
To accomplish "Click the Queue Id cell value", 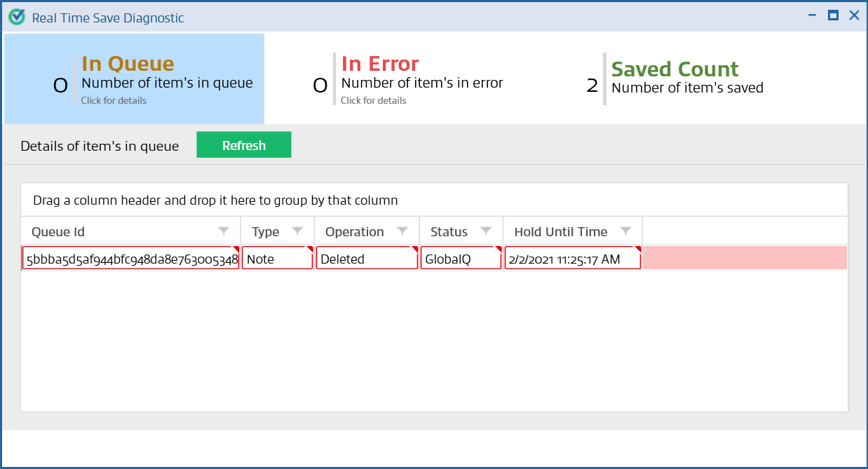I will pyautogui.click(x=131, y=259).
